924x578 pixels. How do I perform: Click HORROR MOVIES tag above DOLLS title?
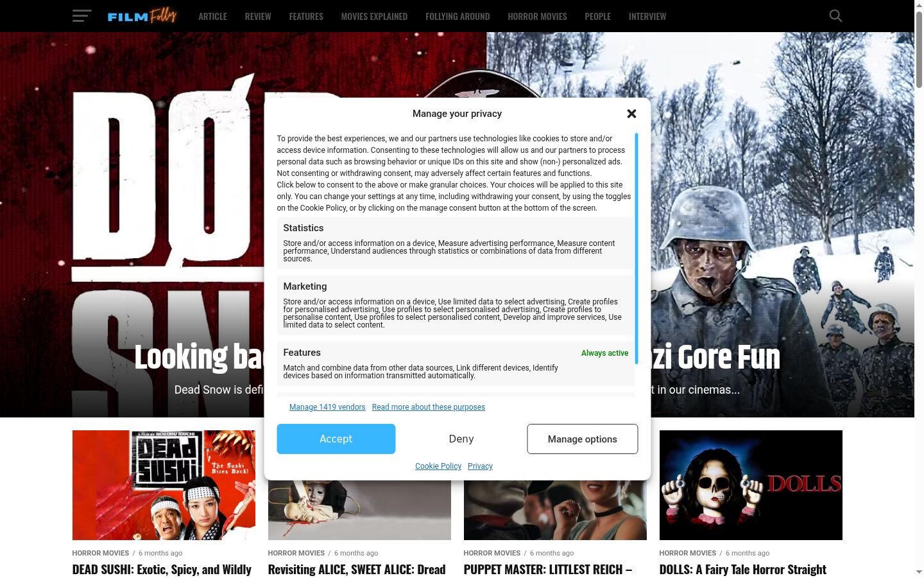[x=688, y=553]
